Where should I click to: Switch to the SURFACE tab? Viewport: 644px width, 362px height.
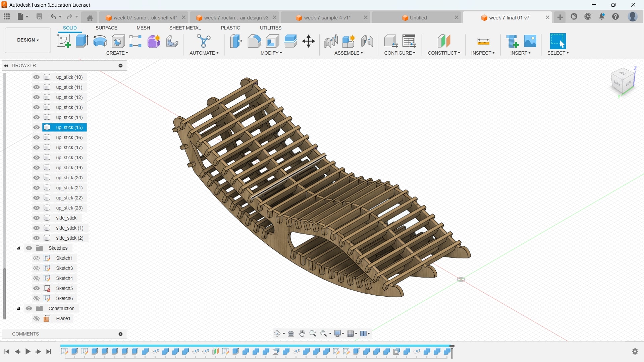(x=106, y=28)
